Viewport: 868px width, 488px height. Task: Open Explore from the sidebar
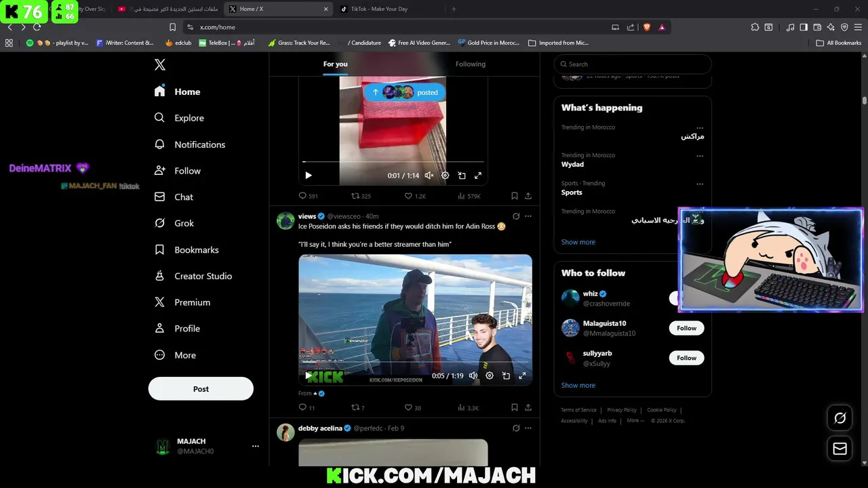[179, 118]
